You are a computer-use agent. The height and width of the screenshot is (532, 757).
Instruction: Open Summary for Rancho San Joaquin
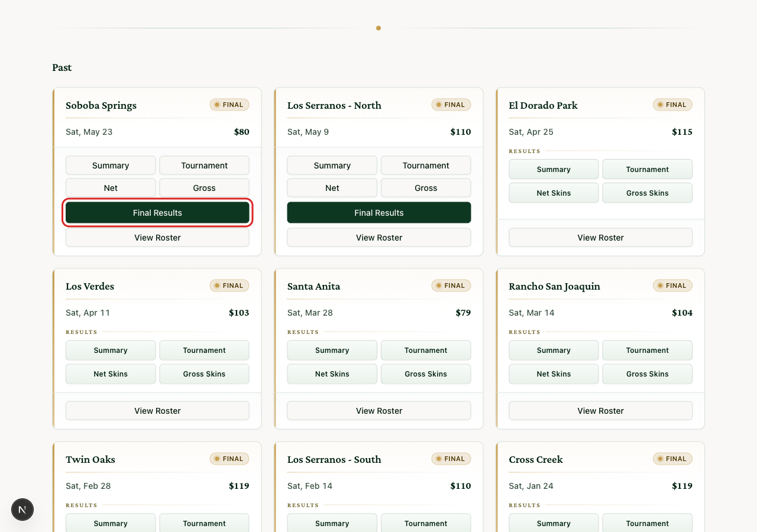click(554, 350)
